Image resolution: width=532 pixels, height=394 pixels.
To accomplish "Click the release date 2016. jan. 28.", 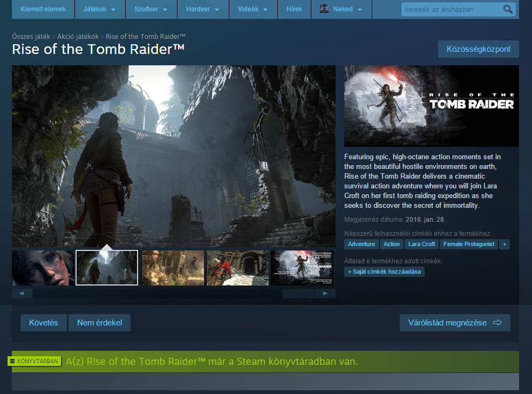I will click(x=426, y=220).
